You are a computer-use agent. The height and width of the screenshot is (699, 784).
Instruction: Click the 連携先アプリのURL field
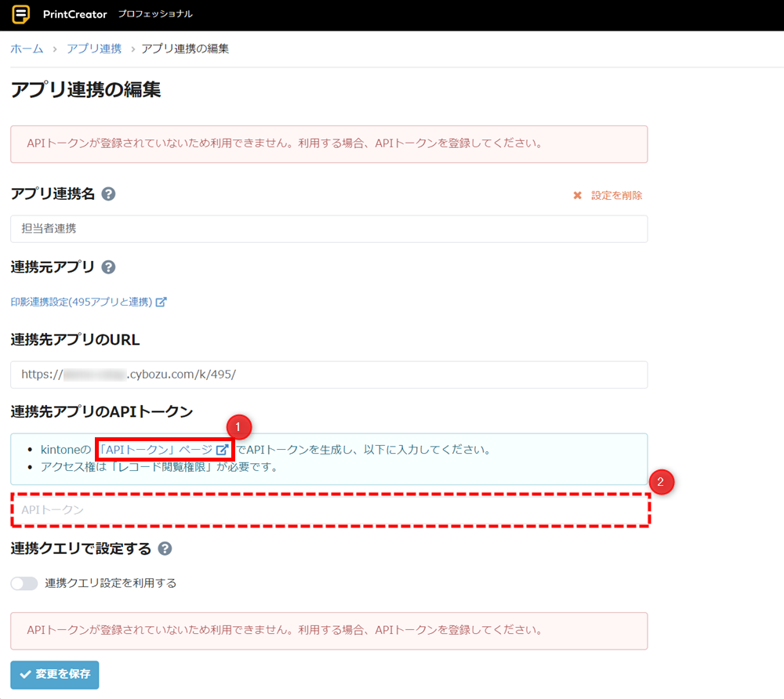click(329, 375)
